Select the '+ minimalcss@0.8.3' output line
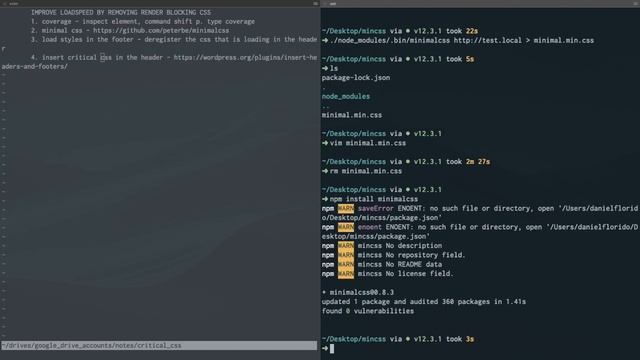This screenshot has width=640, height=360. [358, 293]
